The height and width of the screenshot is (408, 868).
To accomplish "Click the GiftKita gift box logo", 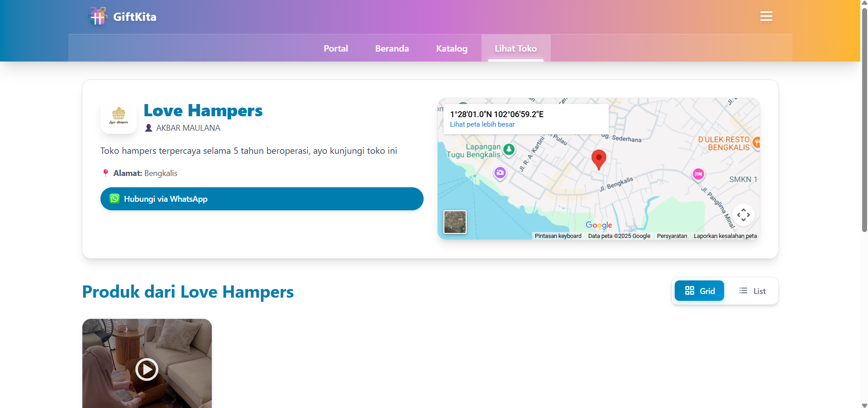I will click(97, 17).
